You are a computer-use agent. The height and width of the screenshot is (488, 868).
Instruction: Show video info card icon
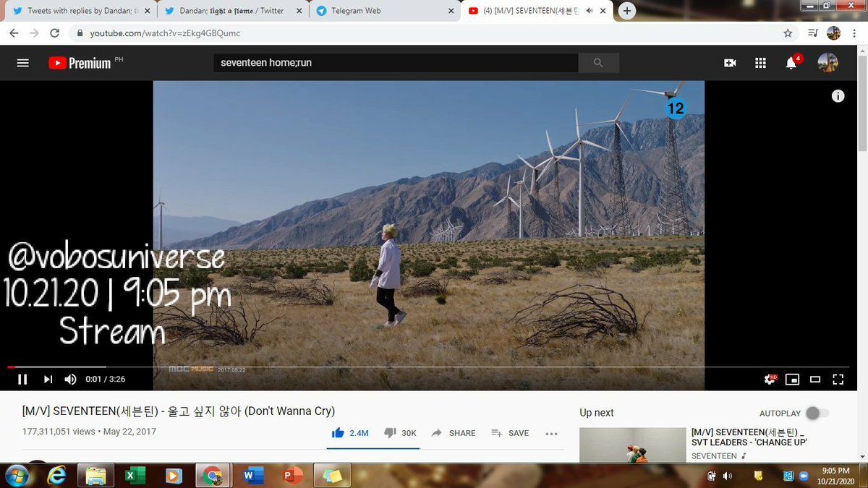click(x=838, y=96)
